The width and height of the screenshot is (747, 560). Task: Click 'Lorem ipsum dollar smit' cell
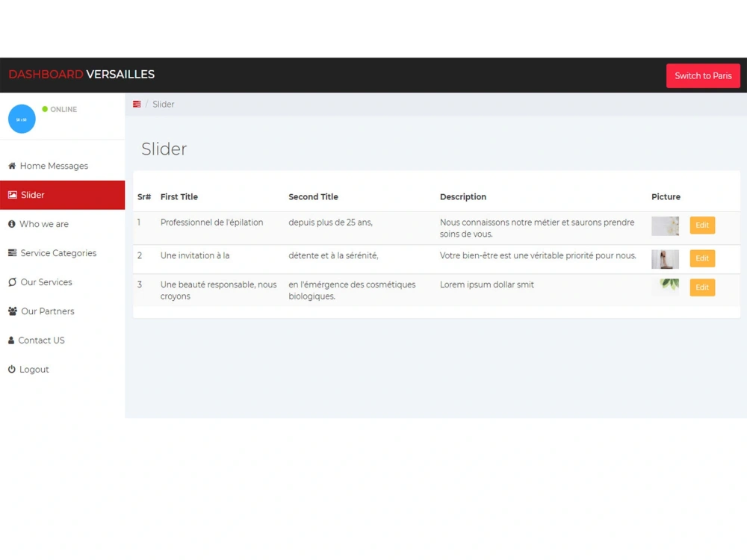pos(487,284)
